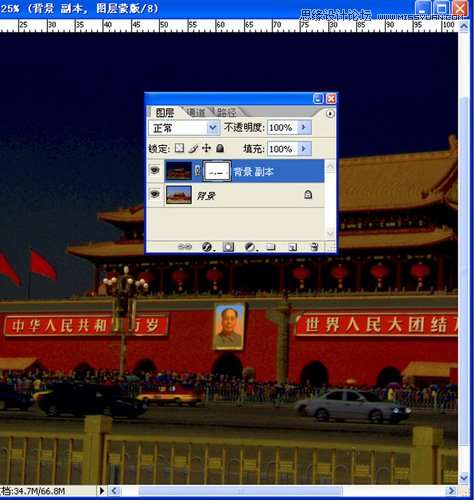474x500 pixels.
Task: Open the layers panel options menu
Action: [330, 114]
